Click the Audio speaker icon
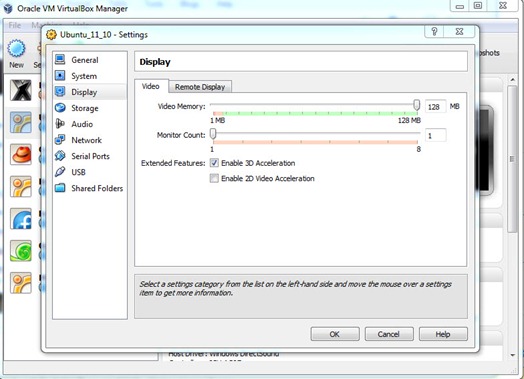This screenshot has height=379, width=524. tap(60, 124)
